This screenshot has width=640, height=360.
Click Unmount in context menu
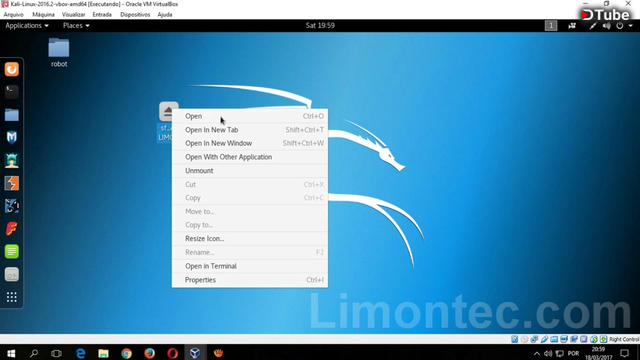point(250,171)
